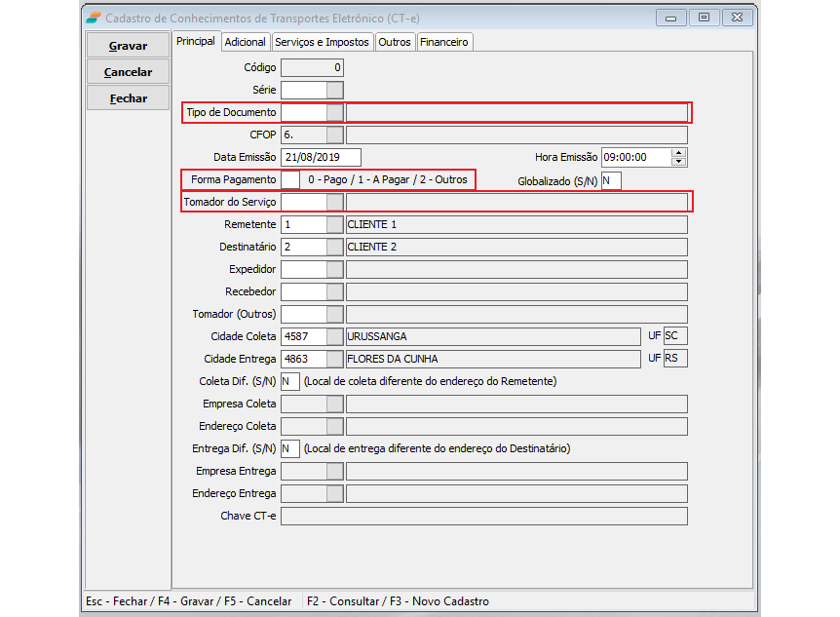Image resolution: width=840 pixels, height=617 pixels.
Task: Open the Destinatário lookup button
Action: (x=334, y=247)
